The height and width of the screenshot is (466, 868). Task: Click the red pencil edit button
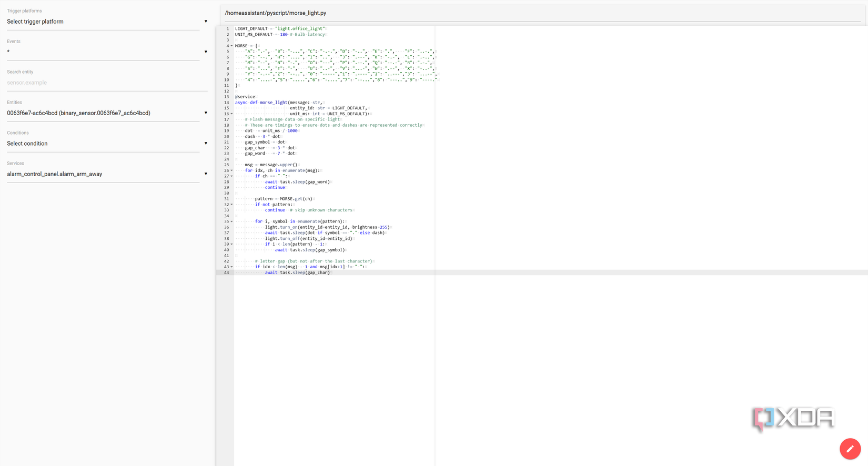coord(850,449)
